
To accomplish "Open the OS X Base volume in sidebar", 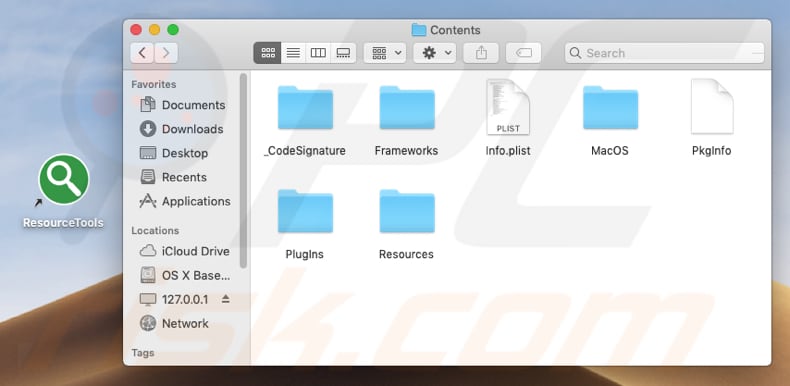I will pos(185,276).
